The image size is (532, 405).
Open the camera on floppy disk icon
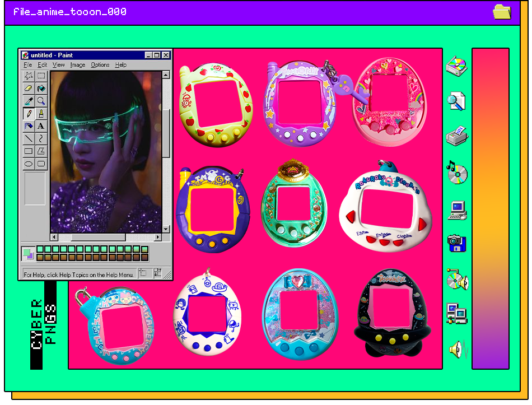(x=456, y=243)
